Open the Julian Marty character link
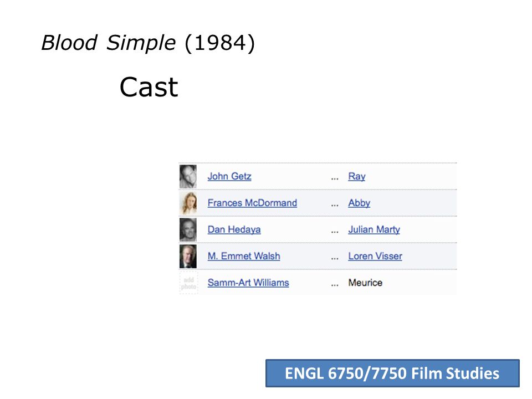This screenshot has height=399, width=532. [374, 229]
